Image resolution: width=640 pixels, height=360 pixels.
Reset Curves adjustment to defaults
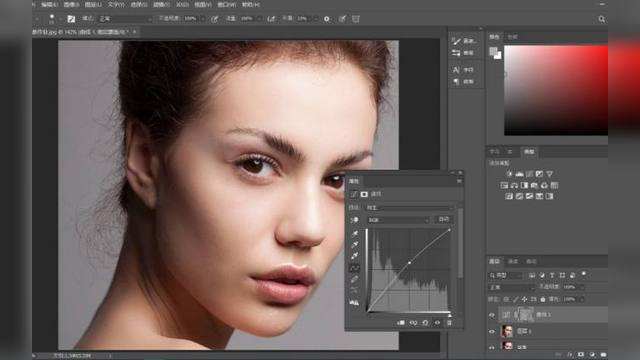pos(425,323)
